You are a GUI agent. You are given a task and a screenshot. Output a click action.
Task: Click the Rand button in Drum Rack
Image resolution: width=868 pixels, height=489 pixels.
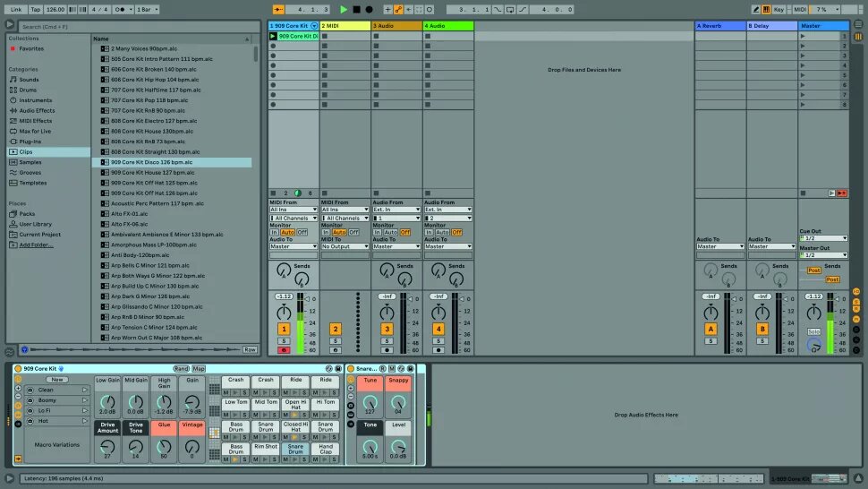point(181,369)
